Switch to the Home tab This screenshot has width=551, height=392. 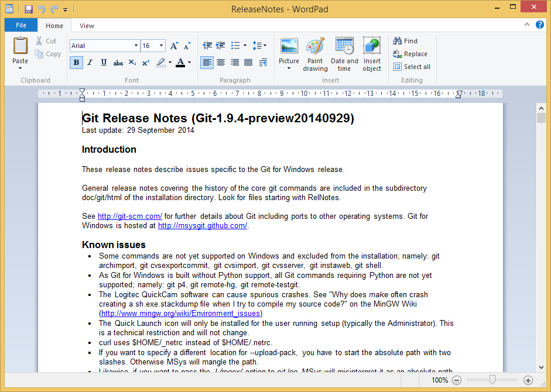click(x=54, y=26)
